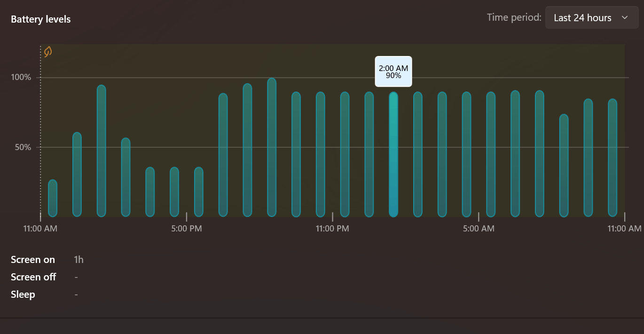
Task: Click the 50% axis label
Action: click(x=23, y=147)
